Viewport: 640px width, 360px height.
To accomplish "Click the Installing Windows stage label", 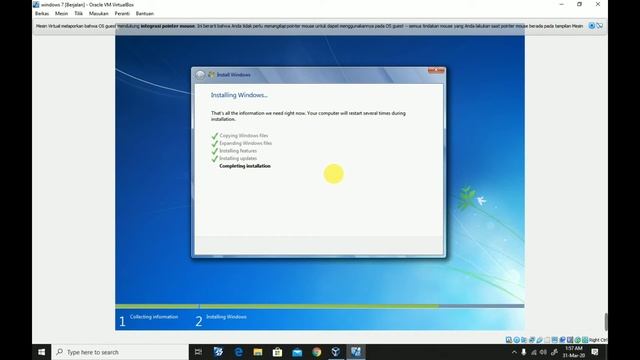I will click(x=226, y=317).
